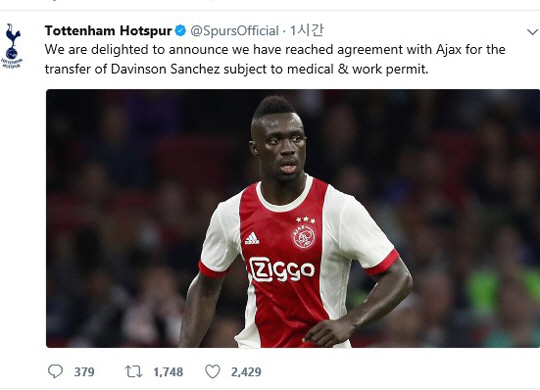Click the tweet text about Ajax agreement
540x390 pixels.
275,59
